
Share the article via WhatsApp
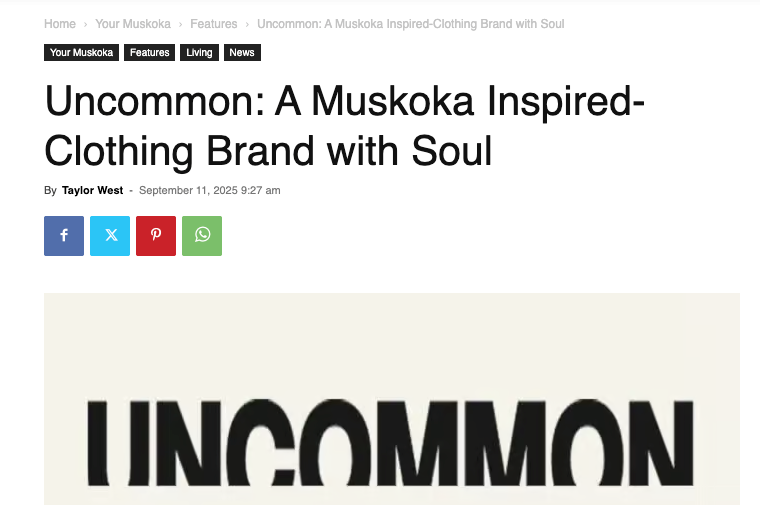click(202, 236)
